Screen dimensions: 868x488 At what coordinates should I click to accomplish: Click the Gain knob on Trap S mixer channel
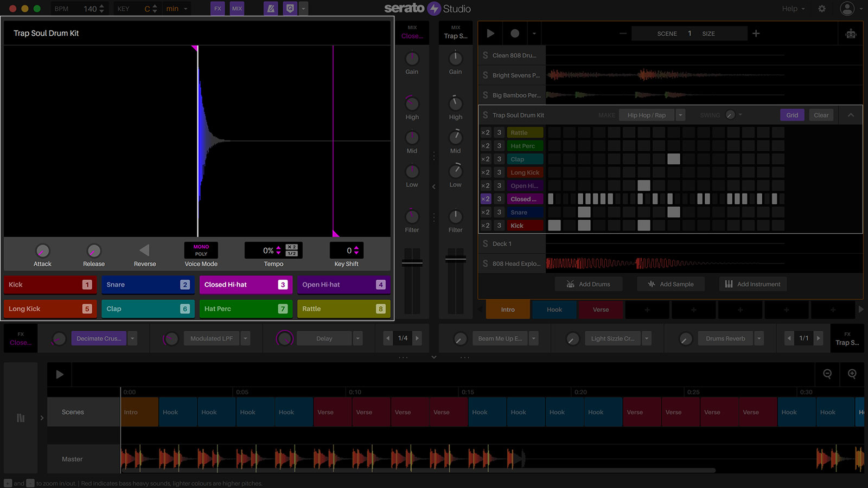[456, 58]
